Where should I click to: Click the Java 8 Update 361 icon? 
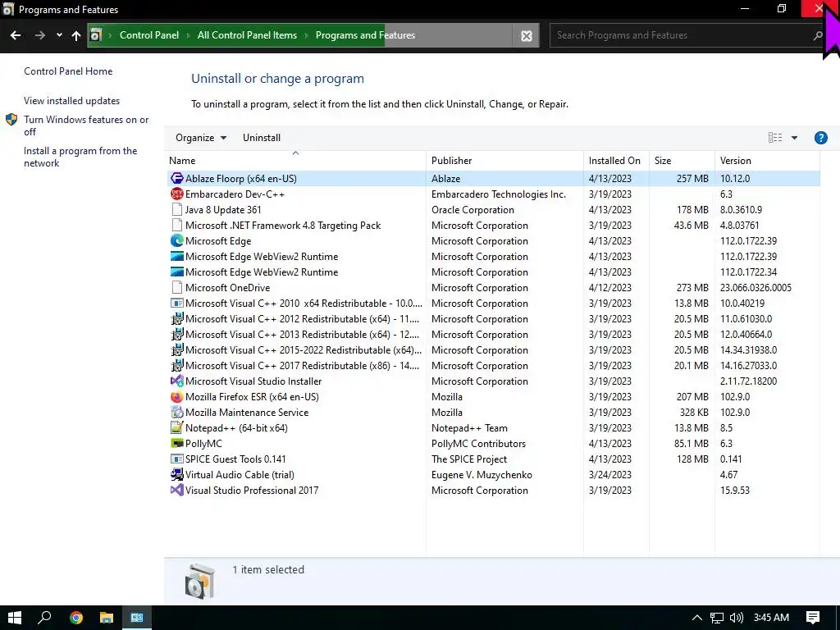(x=177, y=209)
